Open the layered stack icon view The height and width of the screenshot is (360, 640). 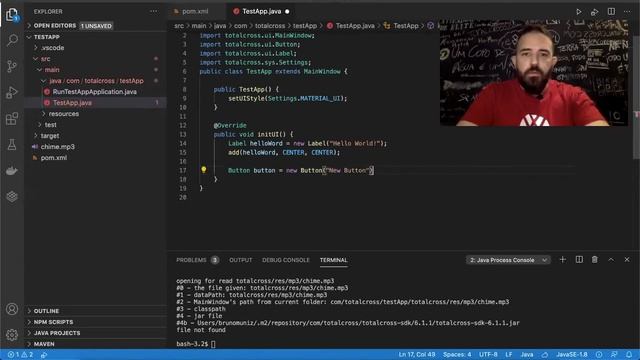pos(12,196)
